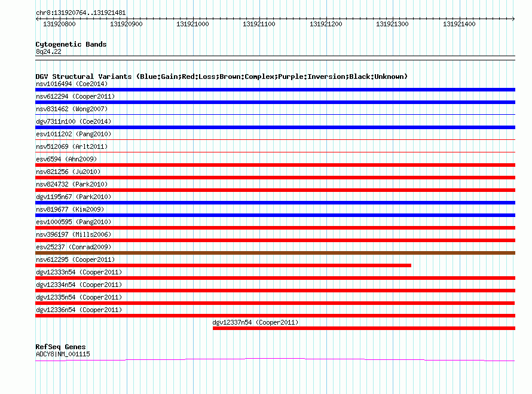Click the dgv1195n67 (Park2010) label
Screen dimensions: 532x394
(x=74, y=197)
